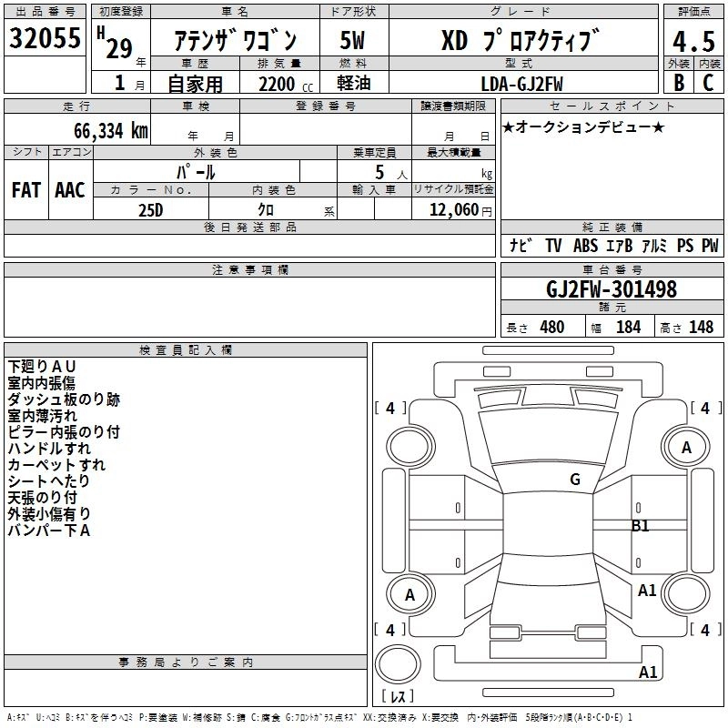This screenshot has height=728, width=728.
Task: Select the interior grade C
Action: (x=708, y=83)
